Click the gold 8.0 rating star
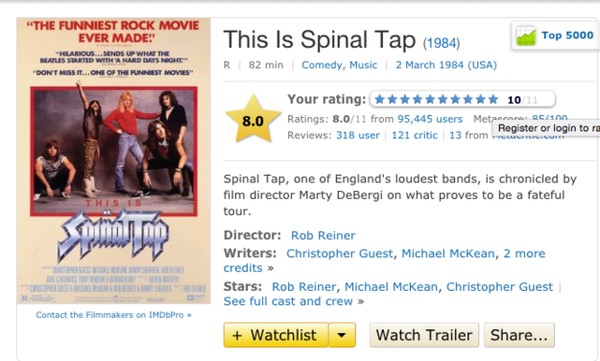 253,119
